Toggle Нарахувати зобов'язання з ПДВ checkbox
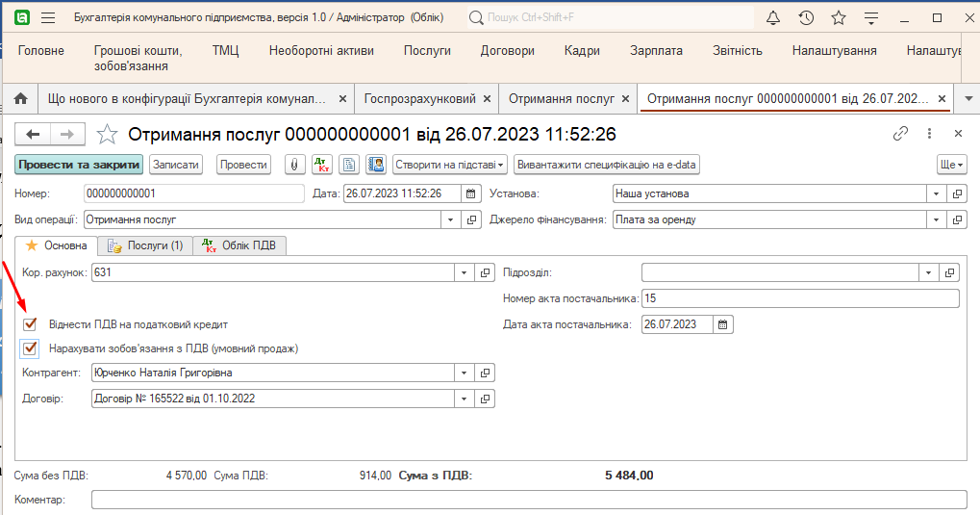This screenshot has width=980, height=515. point(30,348)
